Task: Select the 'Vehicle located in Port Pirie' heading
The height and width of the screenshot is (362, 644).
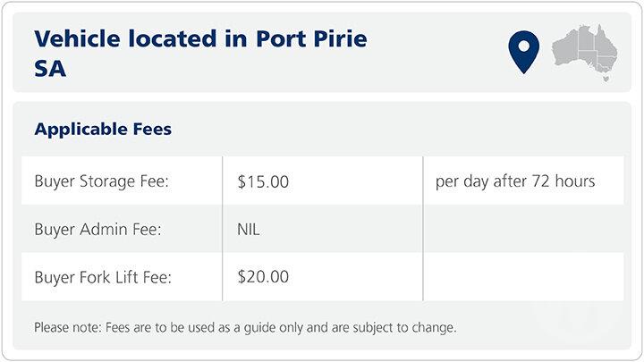Action: pos(200,39)
